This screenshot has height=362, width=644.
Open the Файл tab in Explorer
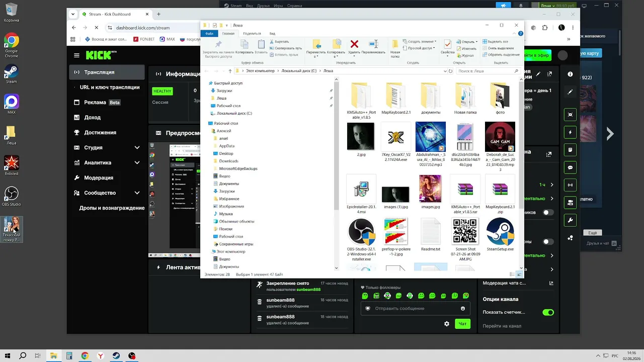coord(209,34)
